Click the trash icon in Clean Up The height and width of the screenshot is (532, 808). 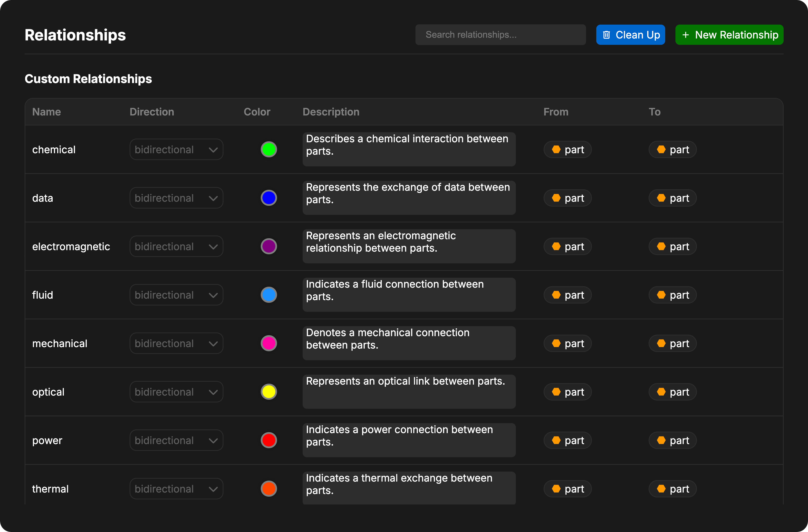(x=606, y=35)
